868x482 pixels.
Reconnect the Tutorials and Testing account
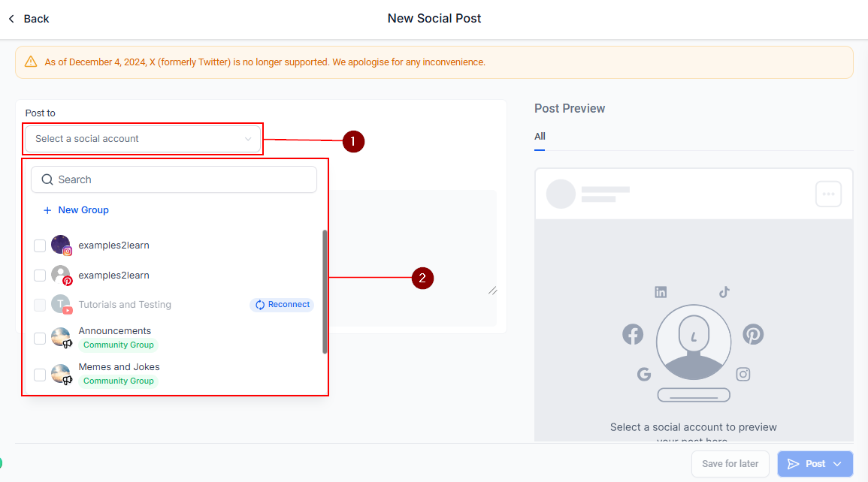tap(283, 305)
